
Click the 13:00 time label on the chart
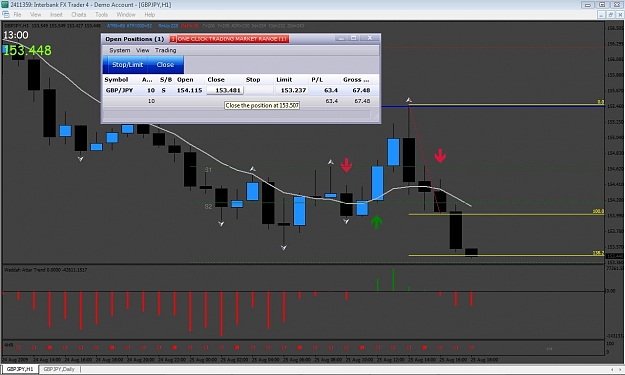click(16, 35)
